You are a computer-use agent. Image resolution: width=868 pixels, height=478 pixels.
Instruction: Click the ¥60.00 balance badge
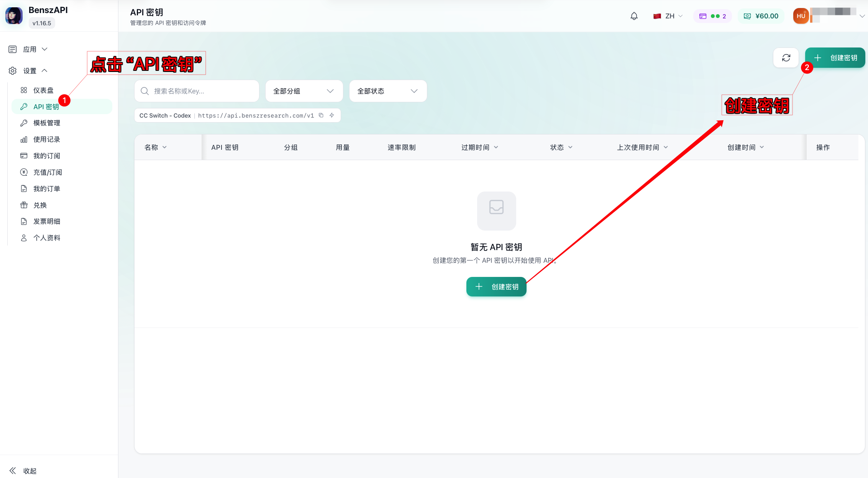coord(761,16)
